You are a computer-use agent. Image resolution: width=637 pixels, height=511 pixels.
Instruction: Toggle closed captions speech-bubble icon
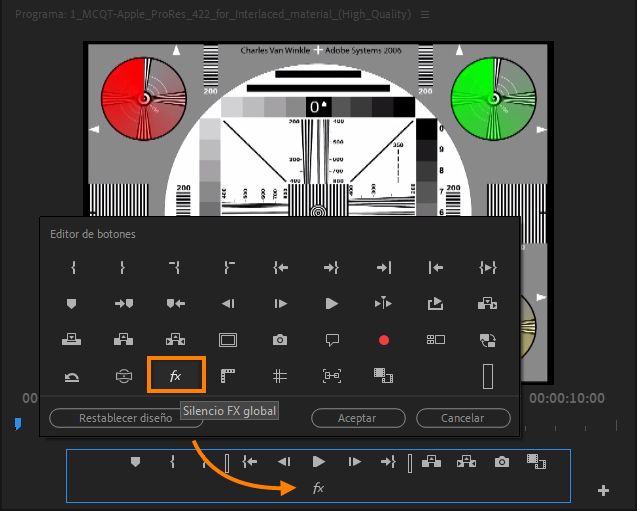point(332,340)
